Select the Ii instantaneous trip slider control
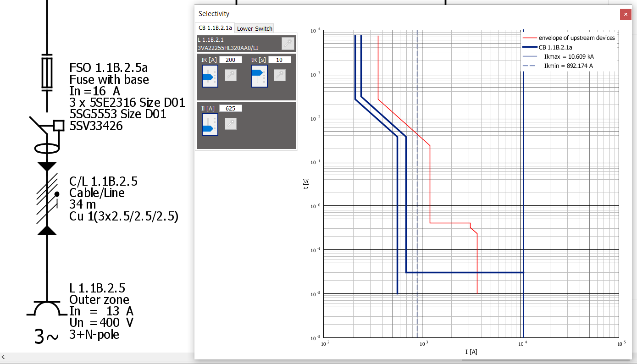 point(210,125)
